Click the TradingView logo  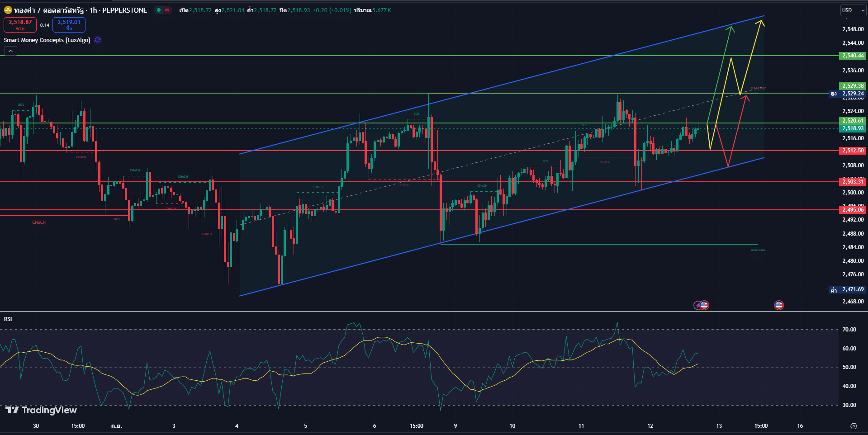[x=41, y=410]
